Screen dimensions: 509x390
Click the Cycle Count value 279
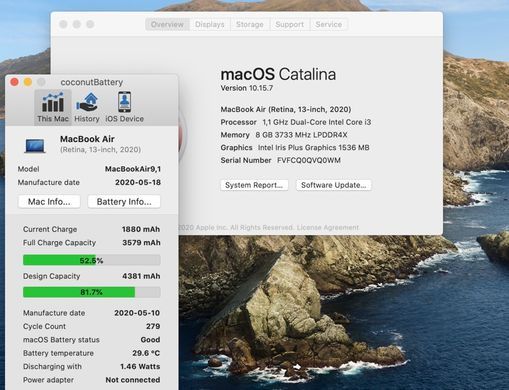click(153, 326)
